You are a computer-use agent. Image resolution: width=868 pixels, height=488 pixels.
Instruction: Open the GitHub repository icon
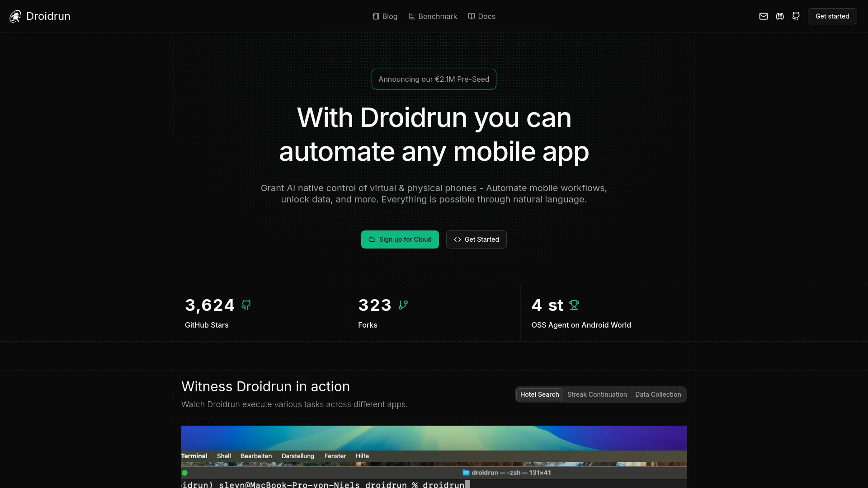click(796, 16)
